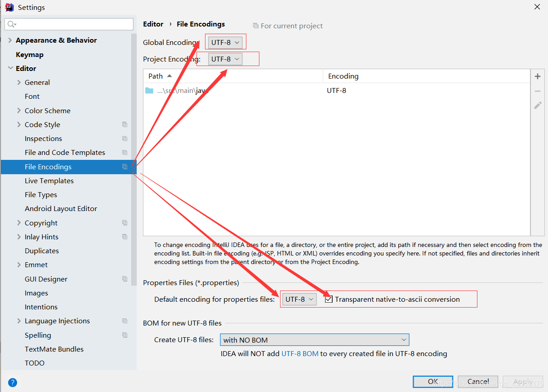Click the Encoding column header
Viewport: 548px width, 392px height.
click(x=427, y=76)
